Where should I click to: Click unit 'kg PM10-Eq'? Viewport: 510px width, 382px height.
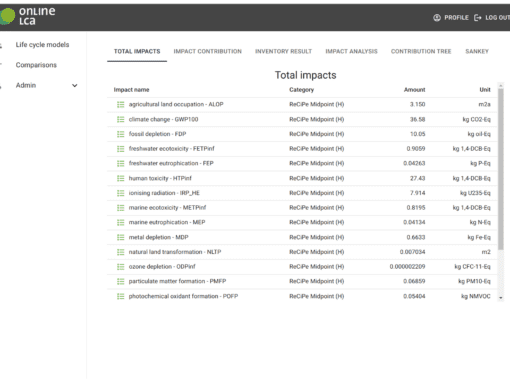click(474, 281)
